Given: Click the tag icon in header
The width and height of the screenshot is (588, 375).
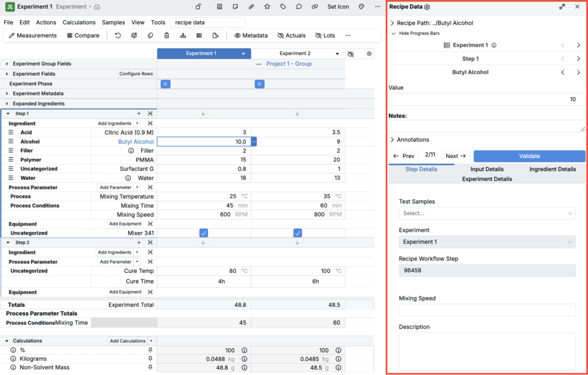Looking at the screenshot, I should [283, 7].
